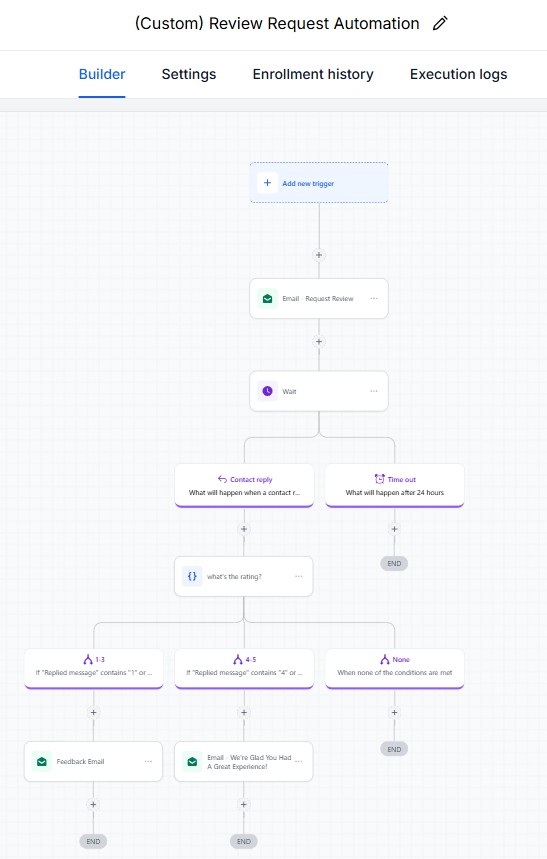This screenshot has width=547, height=859.
Task: Select the 1-3 condition branch
Action: pyautogui.click(x=94, y=668)
